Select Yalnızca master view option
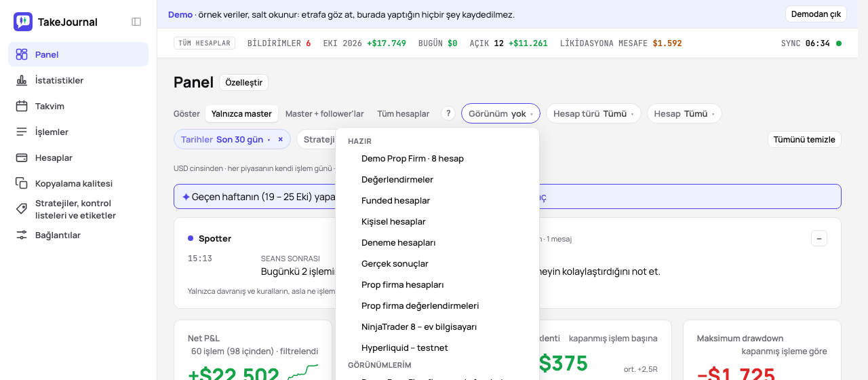868x380 pixels. 241,113
